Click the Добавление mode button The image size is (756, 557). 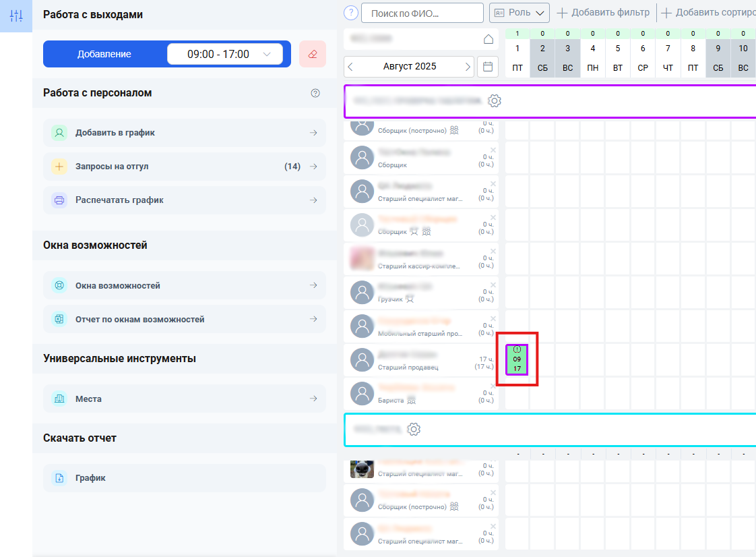coord(104,54)
